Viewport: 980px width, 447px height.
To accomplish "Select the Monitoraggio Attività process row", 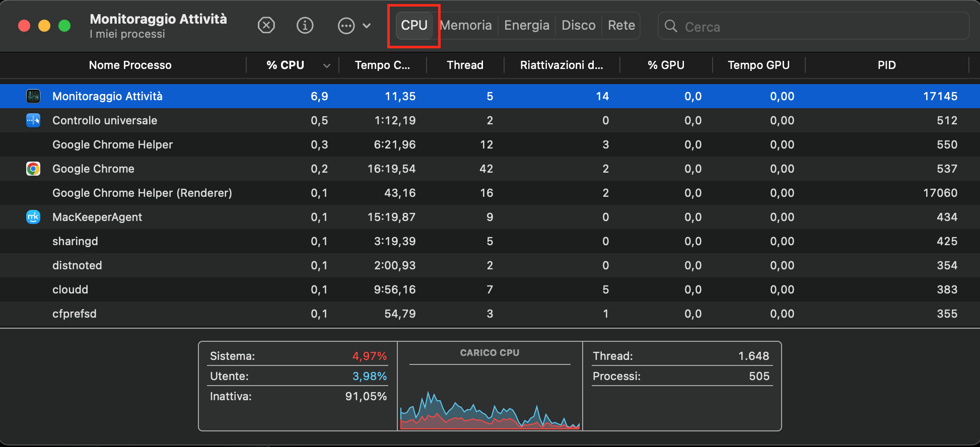I will (490, 96).
